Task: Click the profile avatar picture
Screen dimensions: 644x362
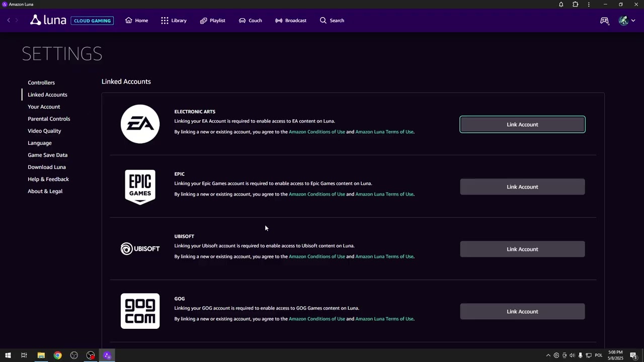Action: (x=623, y=21)
